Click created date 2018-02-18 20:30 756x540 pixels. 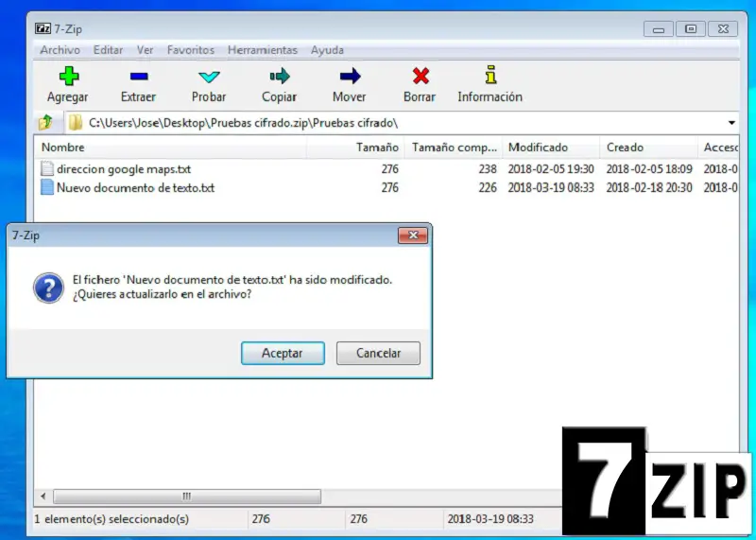click(649, 187)
